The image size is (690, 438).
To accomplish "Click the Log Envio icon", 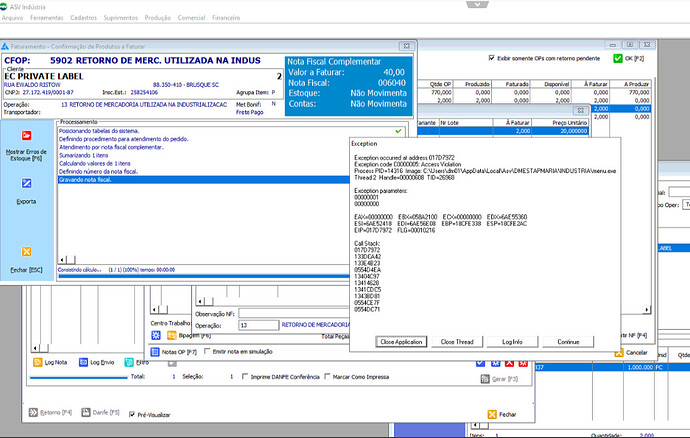I will tap(81, 361).
